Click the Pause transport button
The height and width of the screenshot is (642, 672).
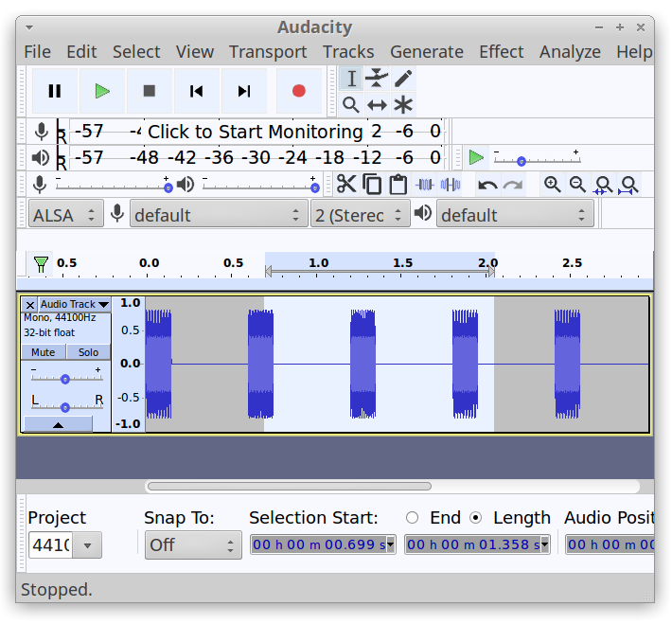tap(55, 91)
